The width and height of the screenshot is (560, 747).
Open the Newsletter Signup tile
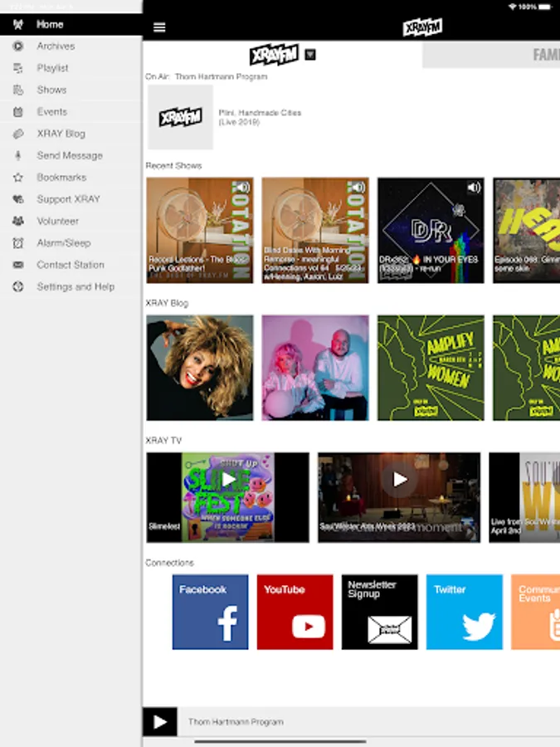tap(379, 612)
